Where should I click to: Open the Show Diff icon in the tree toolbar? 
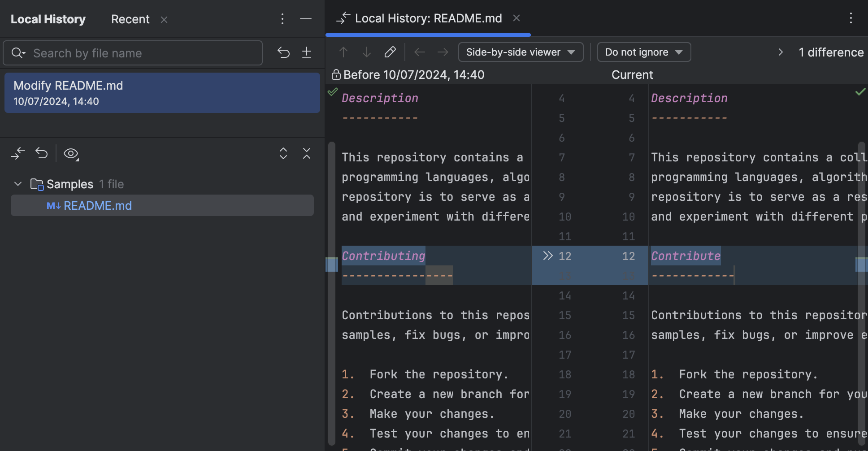(x=18, y=153)
